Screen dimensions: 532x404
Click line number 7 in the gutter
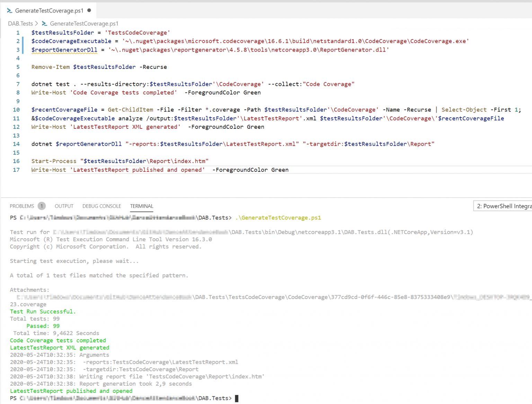(x=18, y=84)
